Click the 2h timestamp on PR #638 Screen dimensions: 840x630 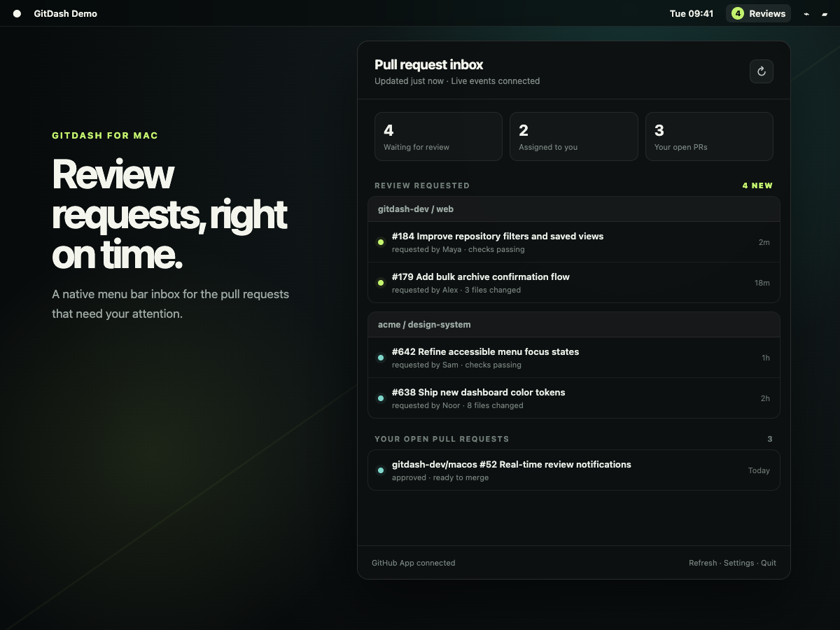765,398
